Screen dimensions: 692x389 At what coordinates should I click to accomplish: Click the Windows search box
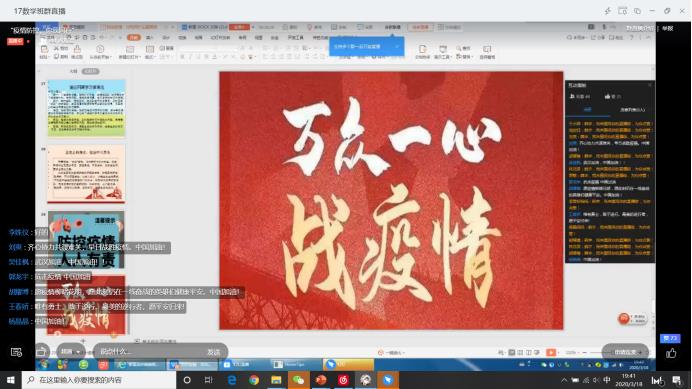click(x=99, y=380)
